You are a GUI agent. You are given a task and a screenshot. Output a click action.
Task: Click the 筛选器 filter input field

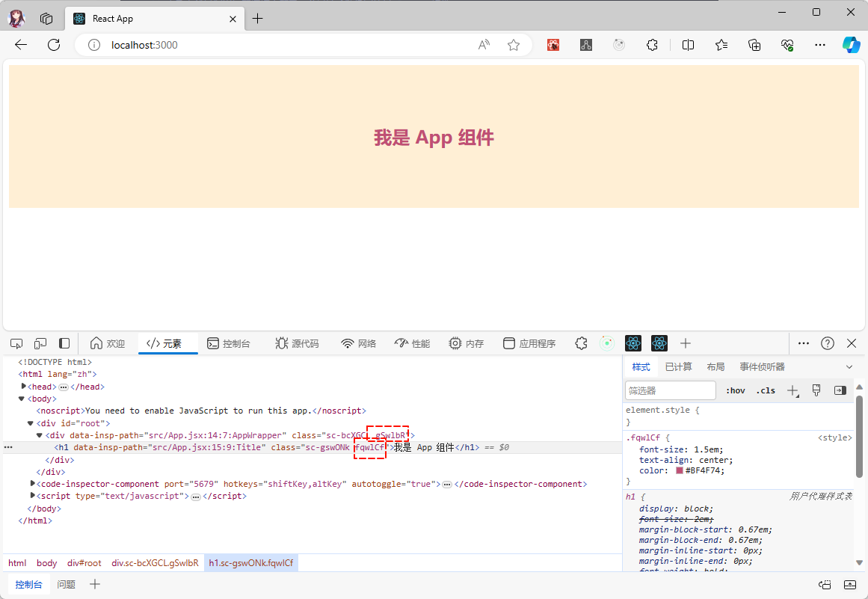coord(671,390)
